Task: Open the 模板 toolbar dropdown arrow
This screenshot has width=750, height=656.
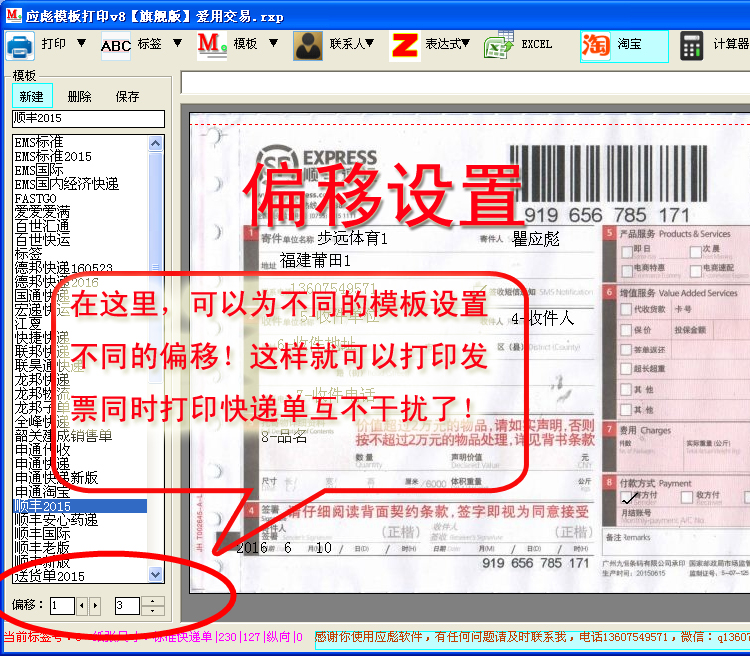Action: click(274, 43)
